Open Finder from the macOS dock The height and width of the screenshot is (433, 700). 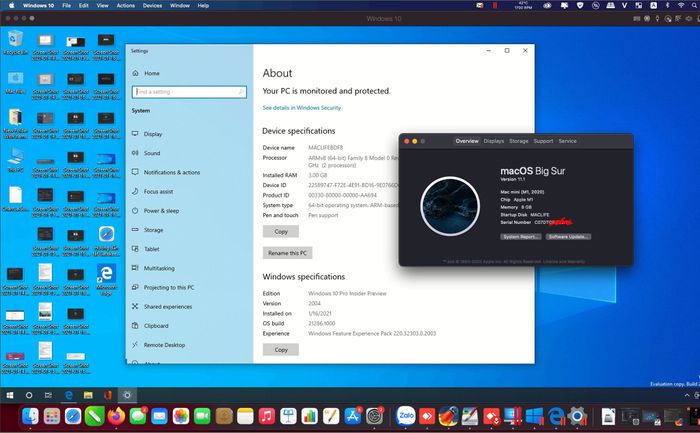coord(30,416)
